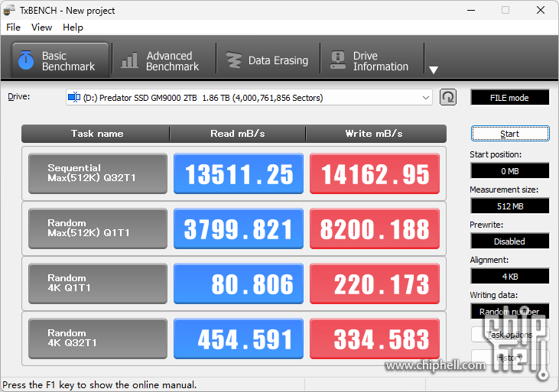
Task: Click the Random 4K Q1T1 task button
Action: (98, 283)
